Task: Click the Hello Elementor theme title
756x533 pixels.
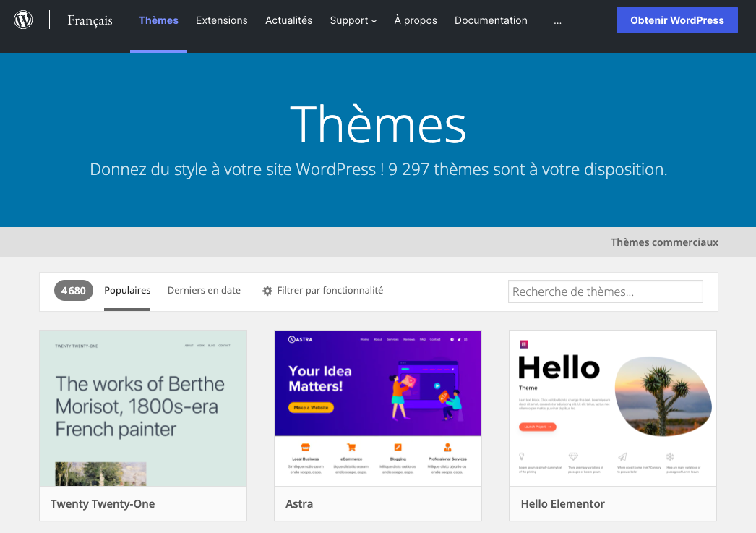Action: click(x=562, y=503)
